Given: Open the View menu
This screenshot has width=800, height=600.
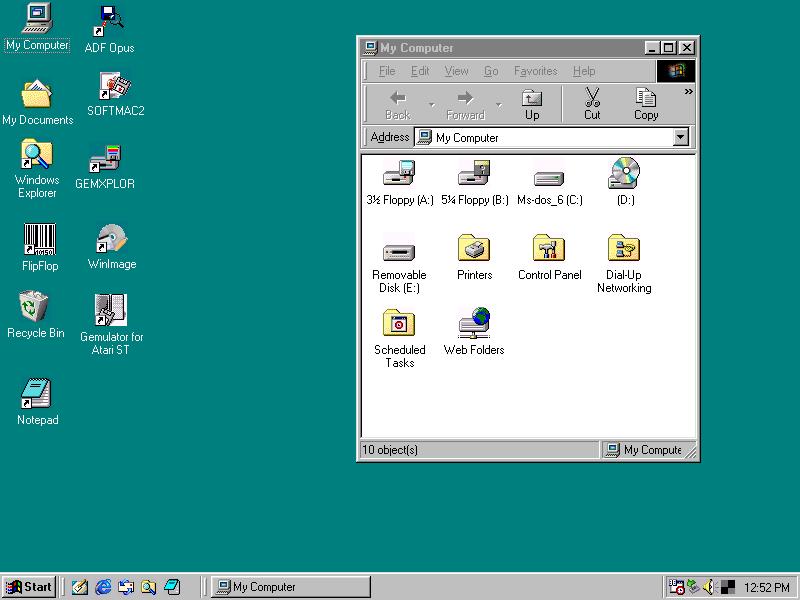Looking at the screenshot, I should [456, 71].
